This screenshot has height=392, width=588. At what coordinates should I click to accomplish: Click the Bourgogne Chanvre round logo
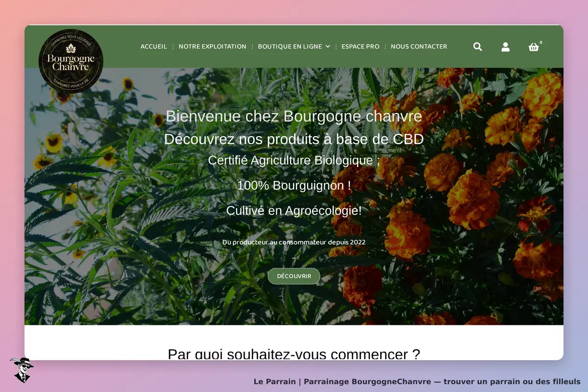click(x=71, y=61)
